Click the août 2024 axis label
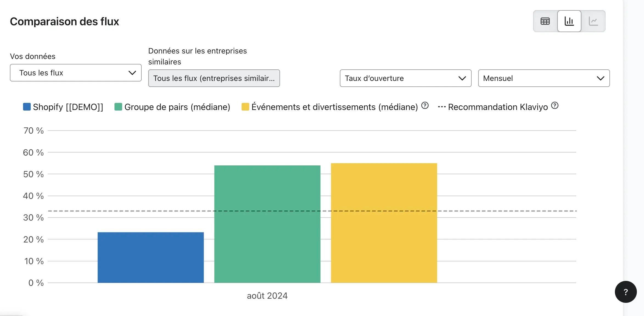 pyautogui.click(x=267, y=296)
